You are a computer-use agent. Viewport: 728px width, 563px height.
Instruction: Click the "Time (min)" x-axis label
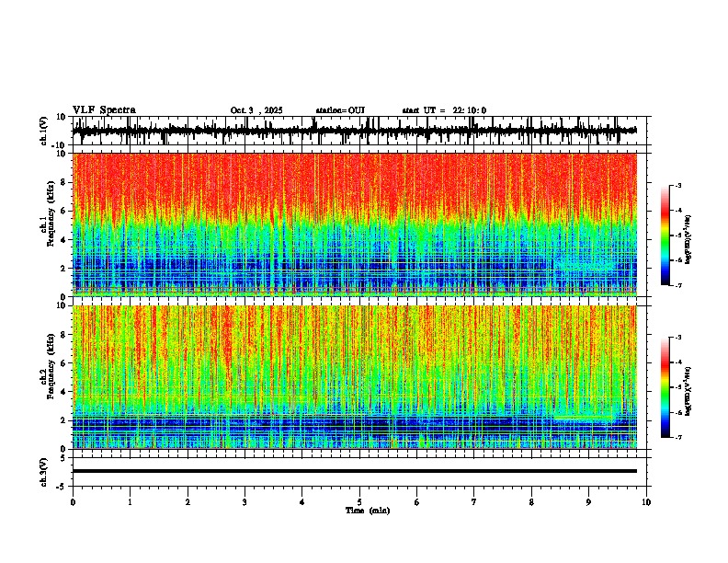click(368, 511)
